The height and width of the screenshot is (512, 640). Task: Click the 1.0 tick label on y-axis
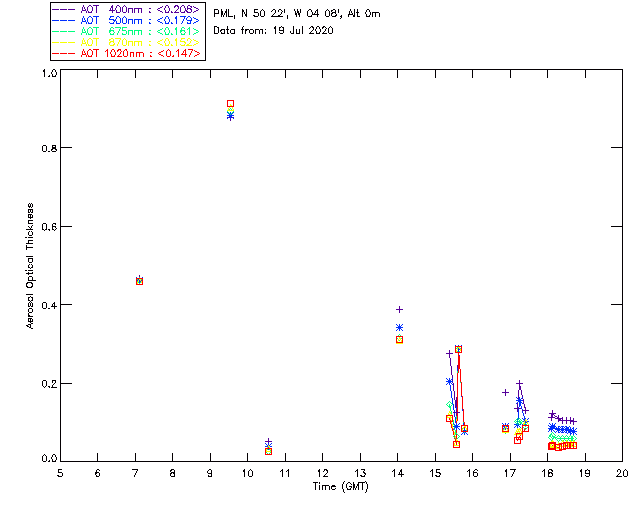(49, 73)
